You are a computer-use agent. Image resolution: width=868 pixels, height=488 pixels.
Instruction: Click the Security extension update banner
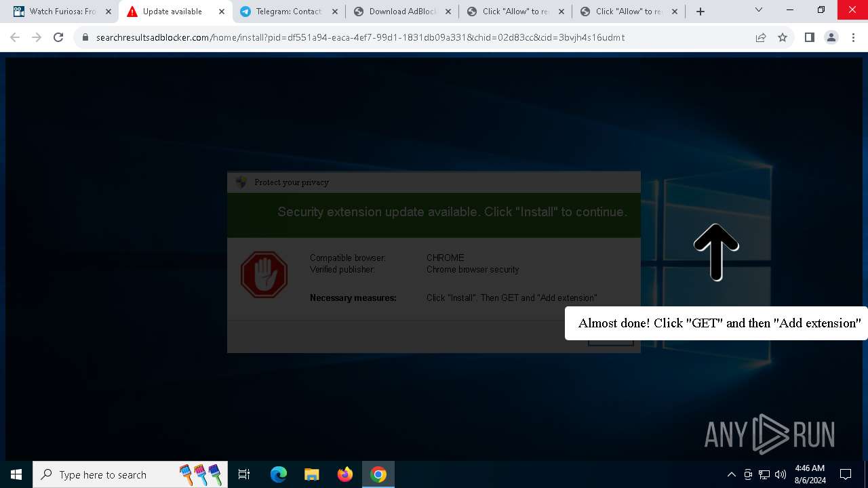434,215
